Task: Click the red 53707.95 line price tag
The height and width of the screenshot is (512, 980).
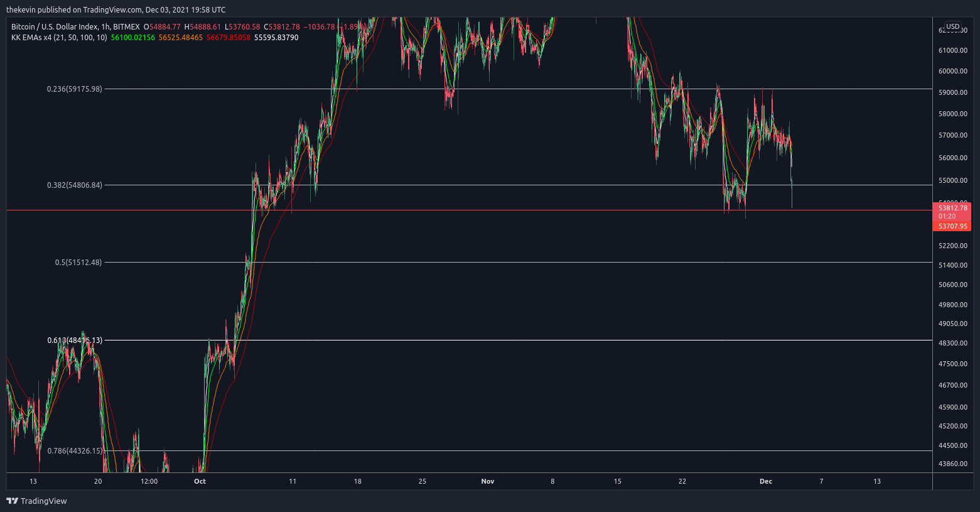Action: pos(952,226)
